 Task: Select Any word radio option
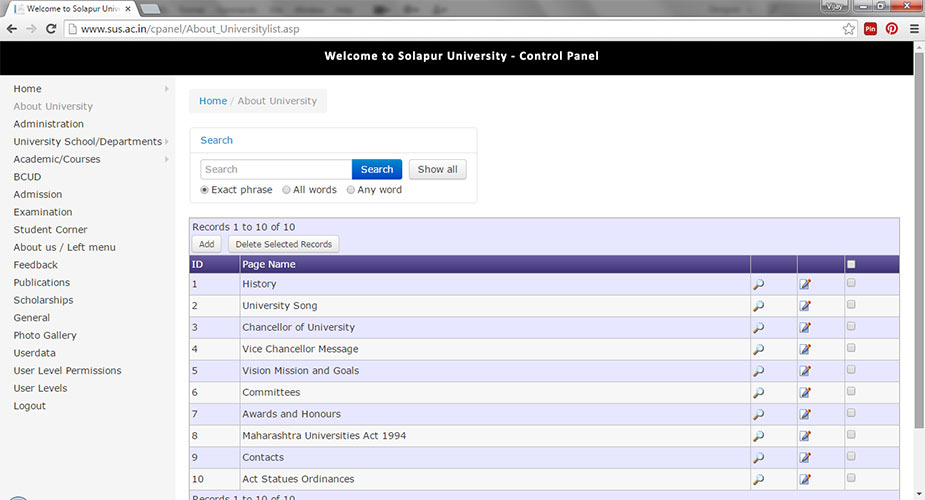click(x=350, y=190)
